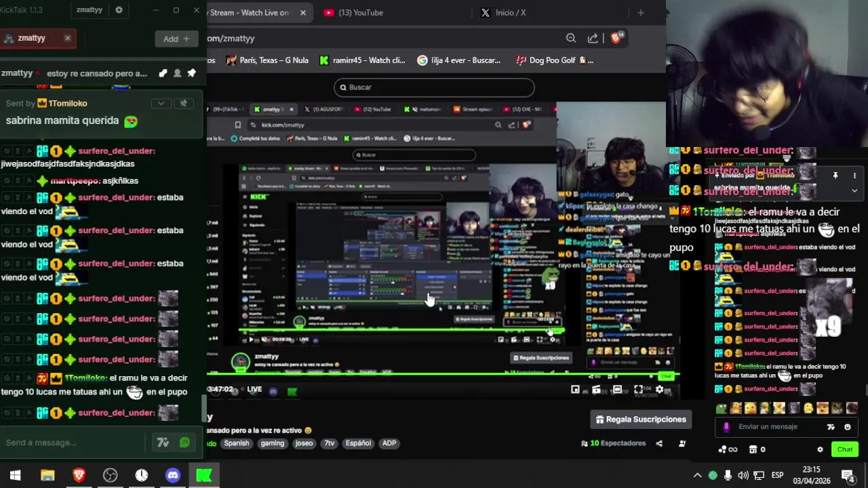Screen dimensions: 868x488
Task: Select the zmattyy chatroom tab in KickTalk
Action: 32,38
